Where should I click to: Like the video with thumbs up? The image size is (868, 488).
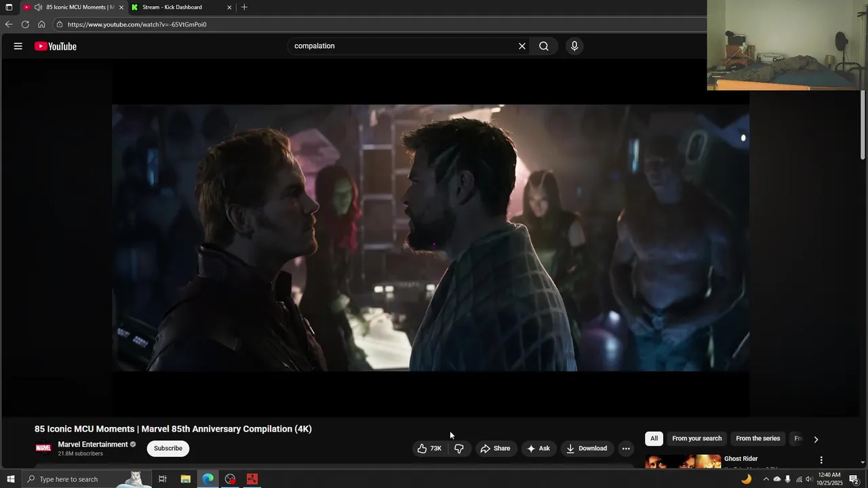click(429, 449)
